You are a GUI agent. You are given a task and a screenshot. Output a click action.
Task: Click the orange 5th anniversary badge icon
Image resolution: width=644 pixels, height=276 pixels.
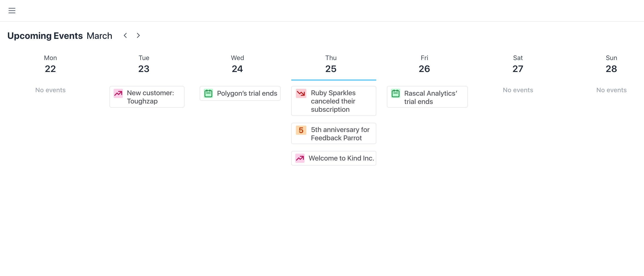(301, 130)
